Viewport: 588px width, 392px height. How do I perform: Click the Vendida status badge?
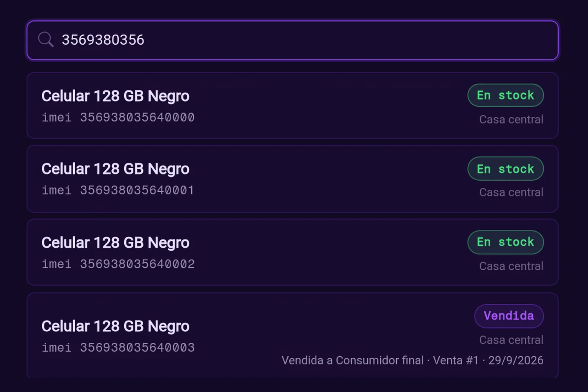(509, 316)
